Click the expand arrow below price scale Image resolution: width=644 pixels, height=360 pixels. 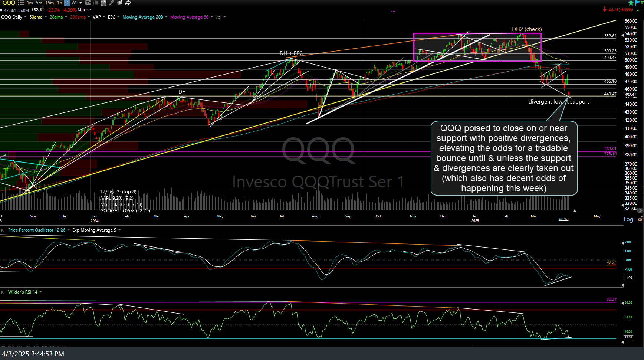[575, 210]
